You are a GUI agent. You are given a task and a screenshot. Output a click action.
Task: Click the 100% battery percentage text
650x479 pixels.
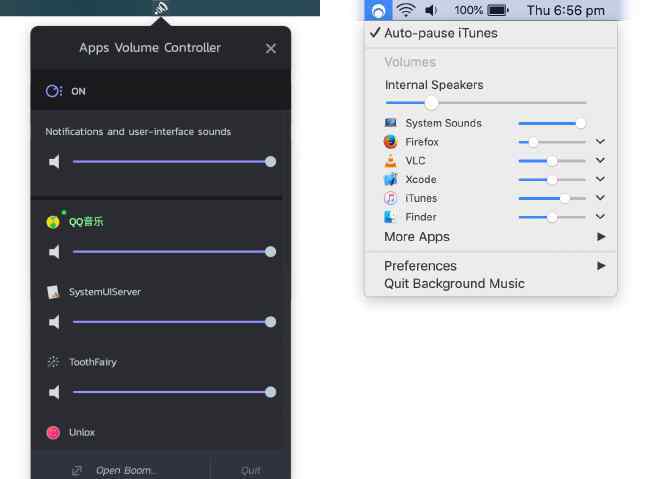click(469, 10)
